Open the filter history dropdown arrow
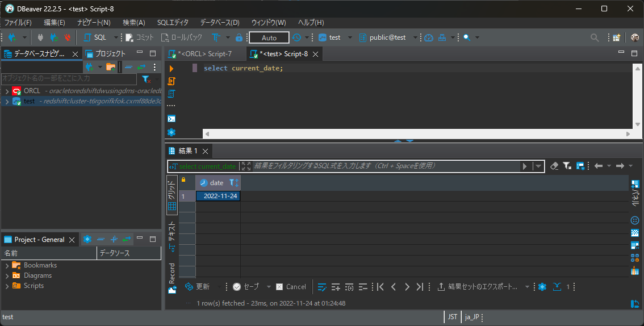This screenshot has height=326, width=644. [x=538, y=166]
